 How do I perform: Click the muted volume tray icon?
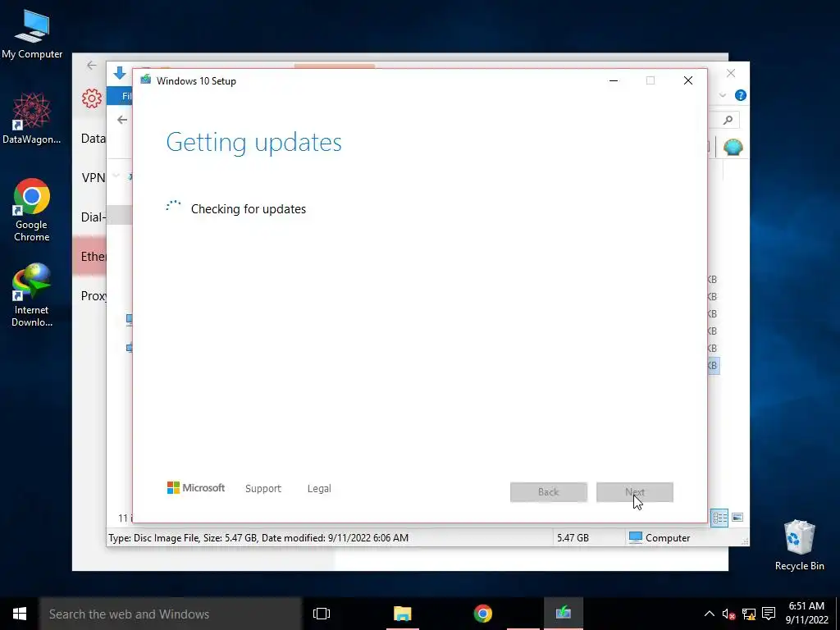pos(728,614)
